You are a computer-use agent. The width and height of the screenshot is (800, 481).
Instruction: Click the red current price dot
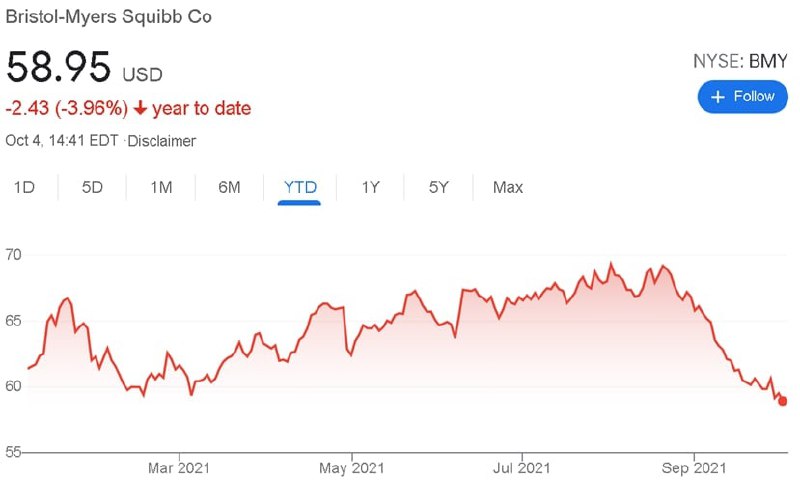point(783,401)
